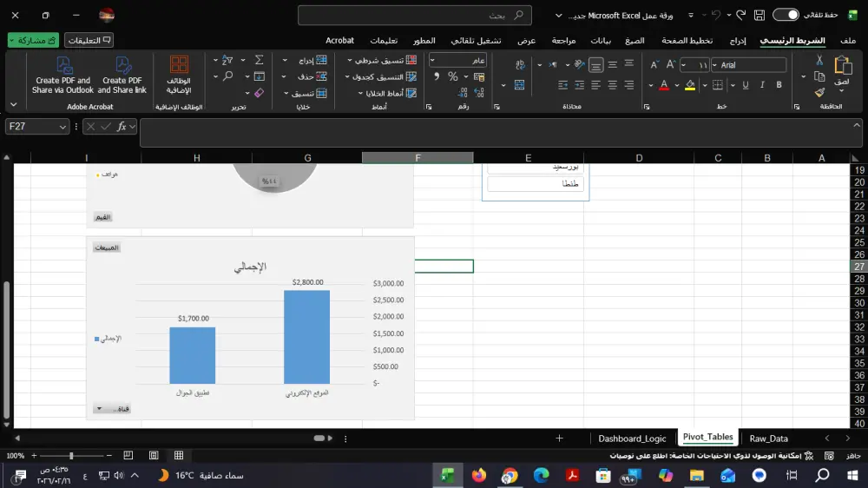Toggle Underline formatting
The image size is (868, 488).
[746, 85]
